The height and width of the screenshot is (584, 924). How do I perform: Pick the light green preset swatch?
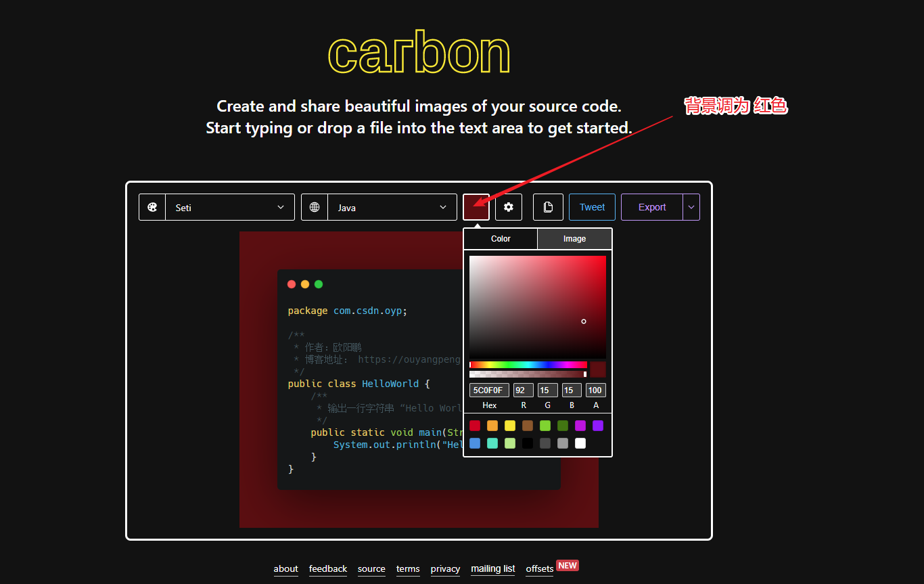click(x=545, y=426)
